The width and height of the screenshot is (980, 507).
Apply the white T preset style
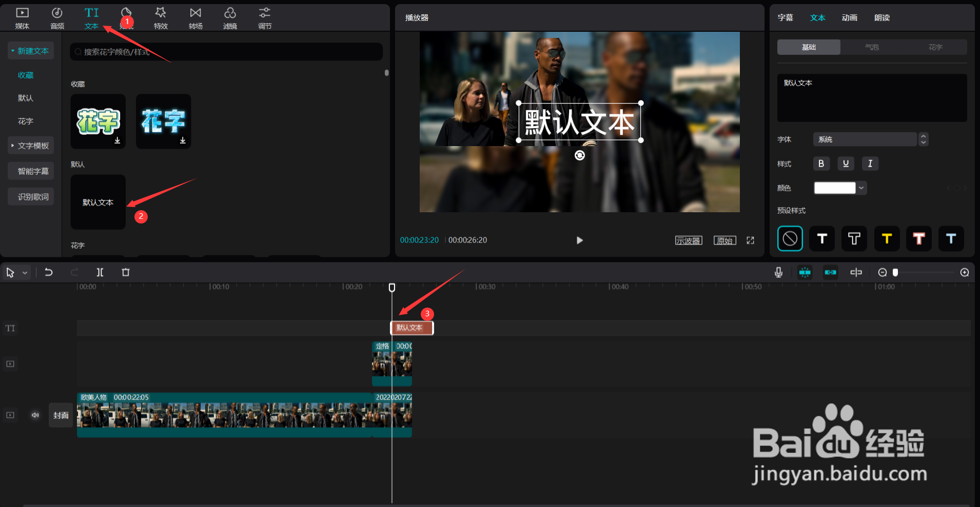point(822,238)
